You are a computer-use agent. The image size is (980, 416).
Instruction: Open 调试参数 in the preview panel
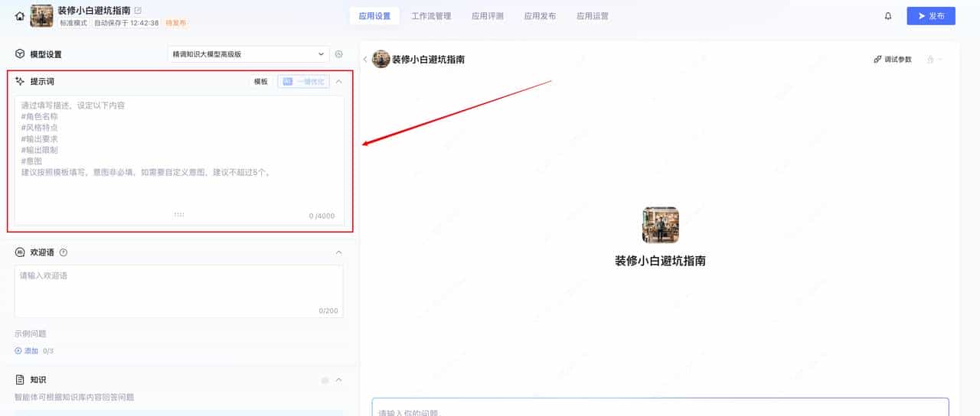click(893, 59)
